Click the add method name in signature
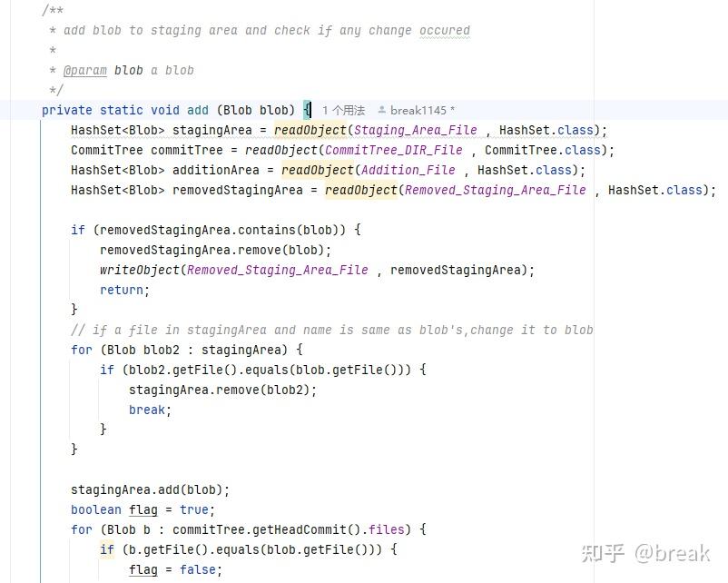The height and width of the screenshot is (583, 728). click(x=197, y=110)
